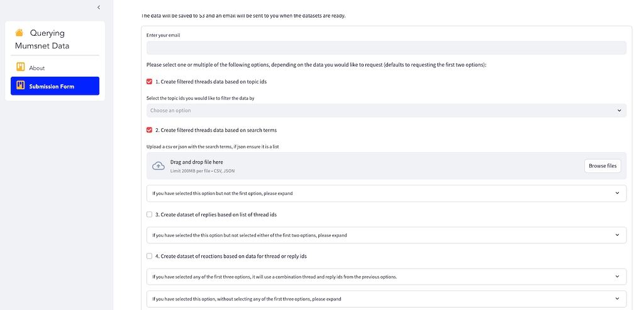Click the cloud upload icon
Viewport: 644px width, 310px height.
click(158, 166)
